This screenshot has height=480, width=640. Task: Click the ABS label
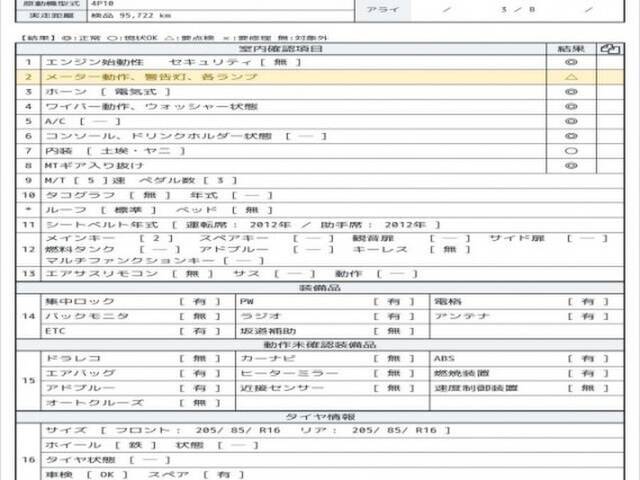point(444,358)
